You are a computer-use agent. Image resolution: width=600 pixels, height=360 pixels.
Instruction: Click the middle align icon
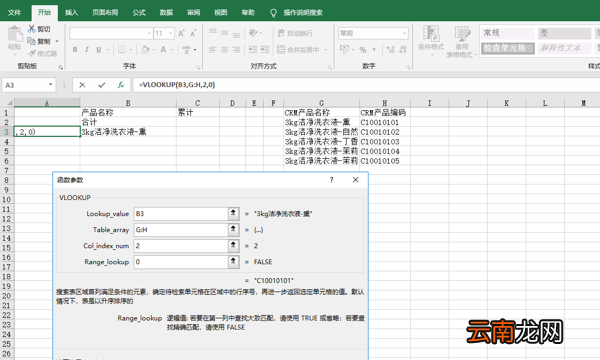[x=225, y=33]
